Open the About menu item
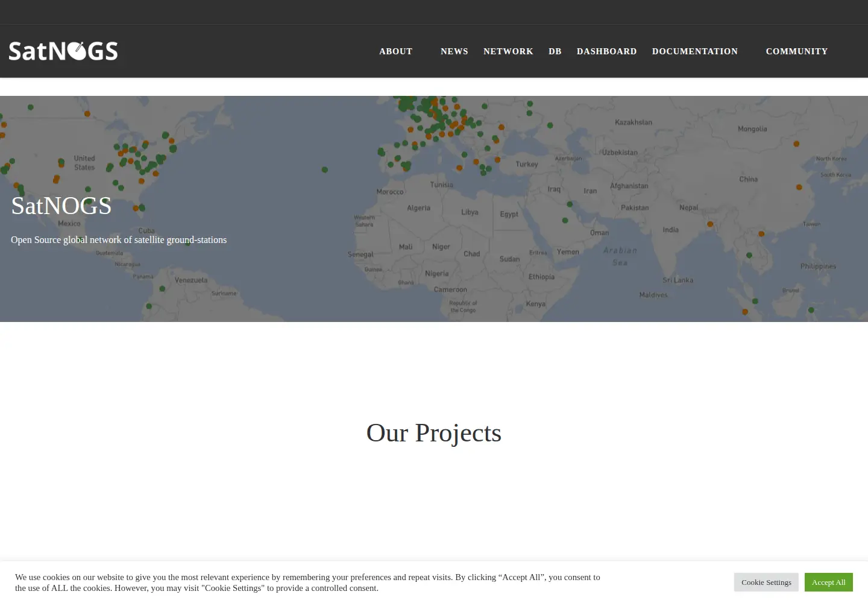Screen dimensions: 868x603 (396, 51)
